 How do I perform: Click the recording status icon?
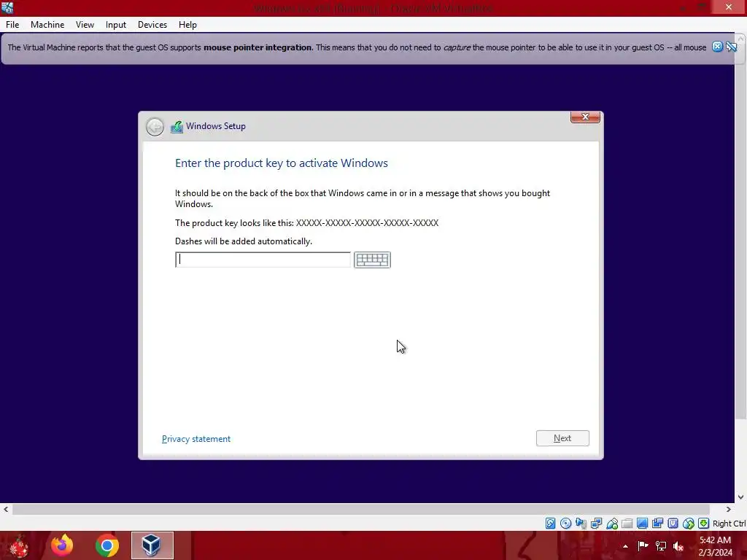[657, 524]
